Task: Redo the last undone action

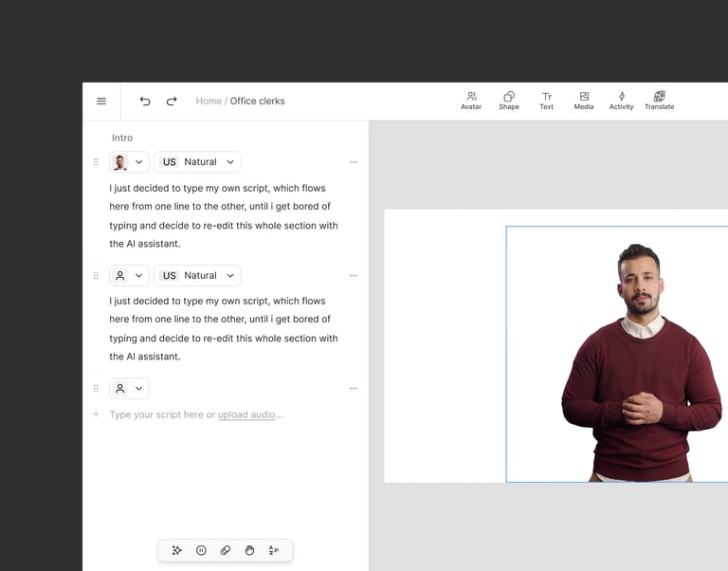Action: [172, 101]
